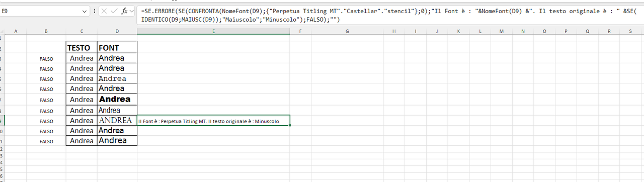
Task: Select column F header
Action: (x=300, y=31)
